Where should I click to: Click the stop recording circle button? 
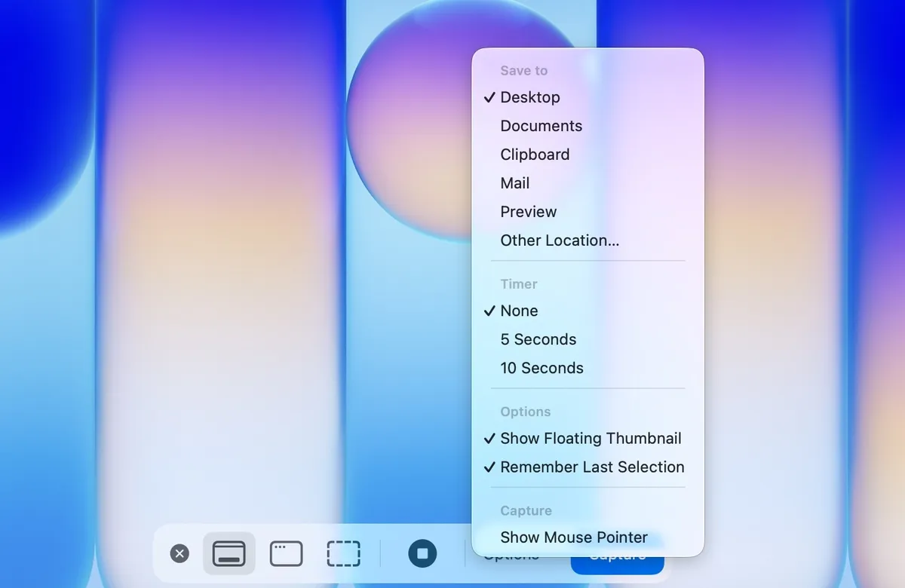coord(422,553)
